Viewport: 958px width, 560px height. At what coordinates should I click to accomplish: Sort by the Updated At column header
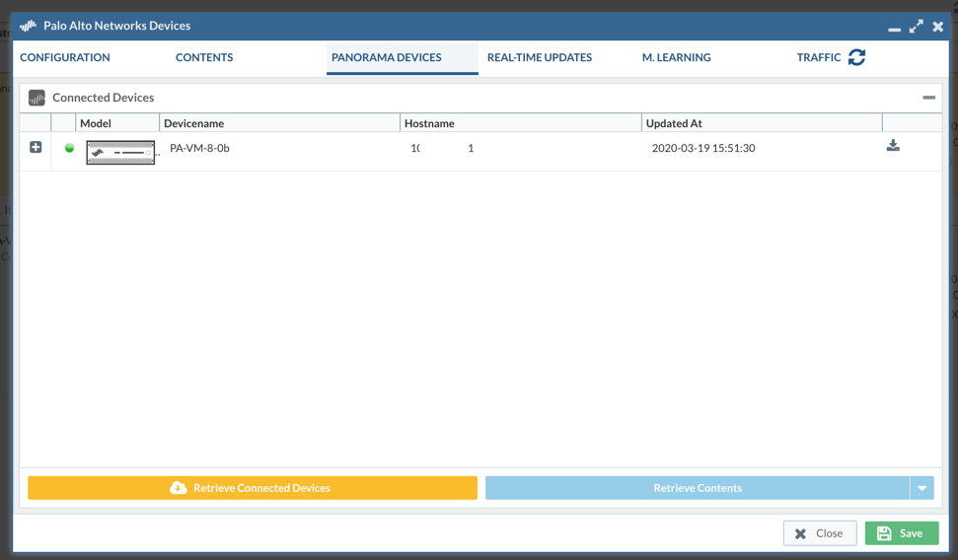pos(674,123)
